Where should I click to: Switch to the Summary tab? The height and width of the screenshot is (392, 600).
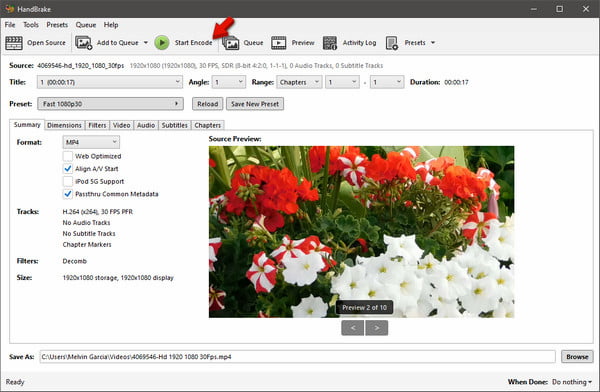point(27,125)
